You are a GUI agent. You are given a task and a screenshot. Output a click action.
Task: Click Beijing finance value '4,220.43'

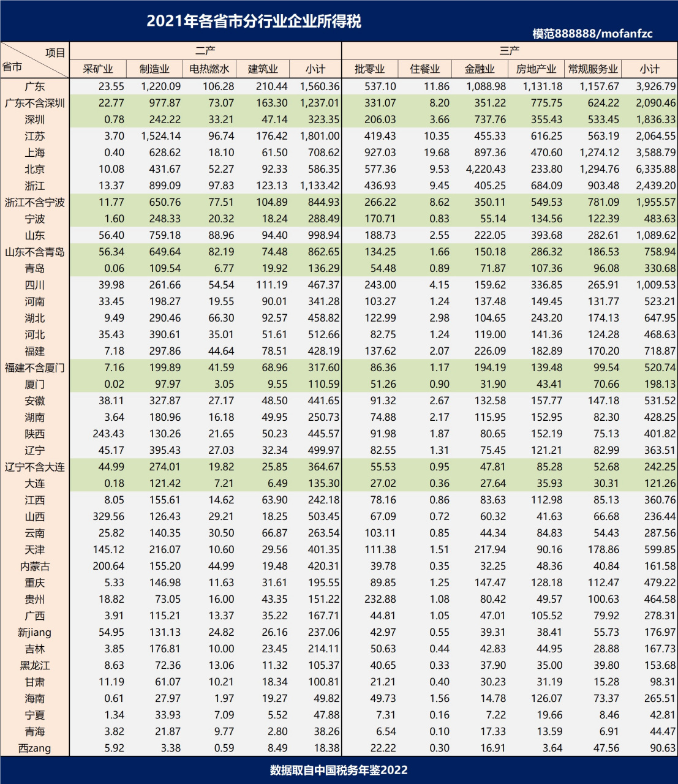tap(486, 169)
